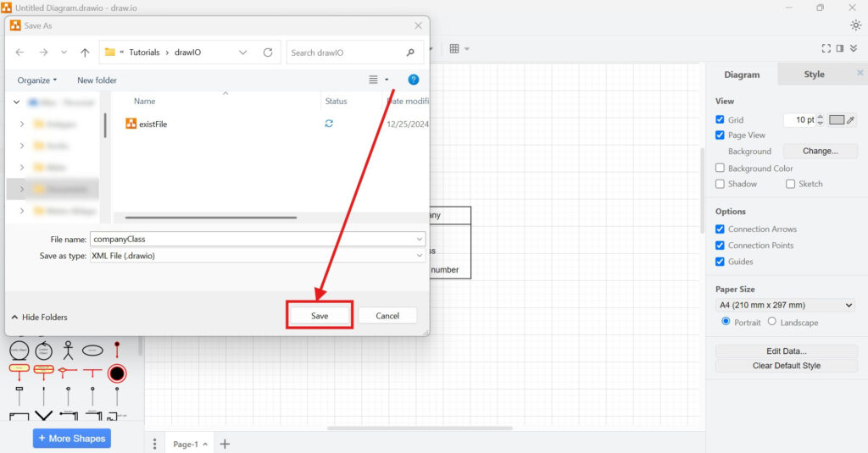Toggle dark mode with the sun icon
The height and width of the screenshot is (453, 868).
click(x=855, y=25)
